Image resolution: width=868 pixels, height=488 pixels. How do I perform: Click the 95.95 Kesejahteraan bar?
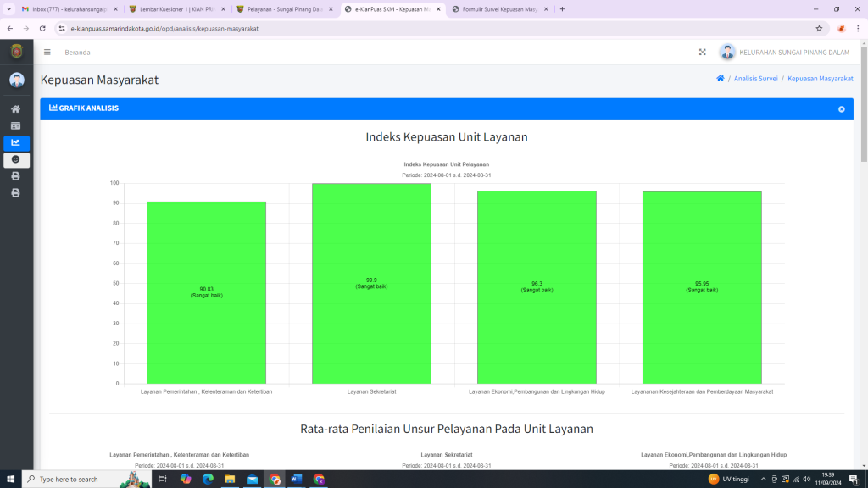click(702, 287)
